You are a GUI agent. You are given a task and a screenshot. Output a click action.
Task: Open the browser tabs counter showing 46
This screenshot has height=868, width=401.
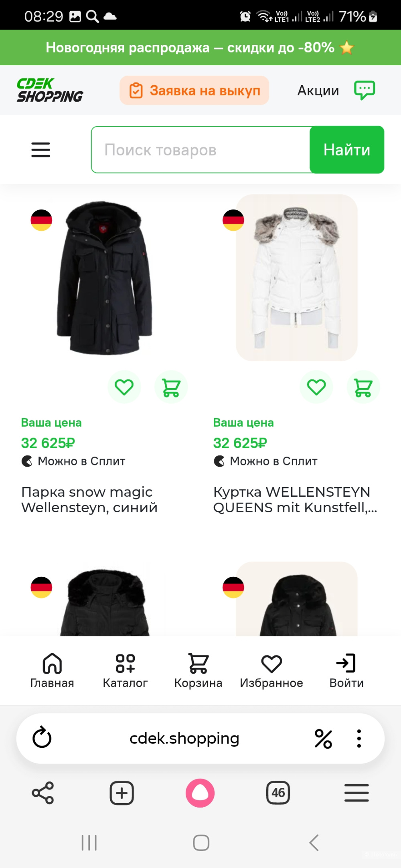(278, 793)
